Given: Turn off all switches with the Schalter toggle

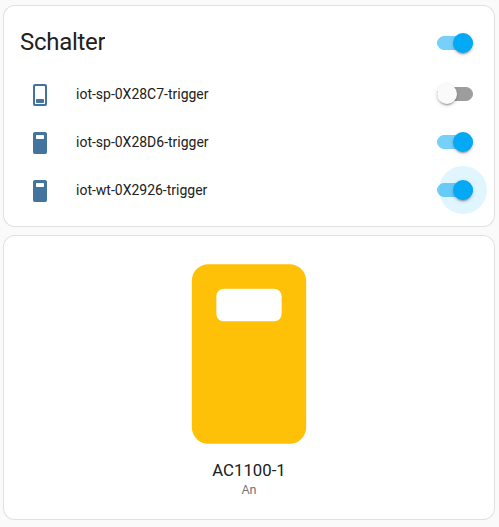Looking at the screenshot, I should 455,43.
